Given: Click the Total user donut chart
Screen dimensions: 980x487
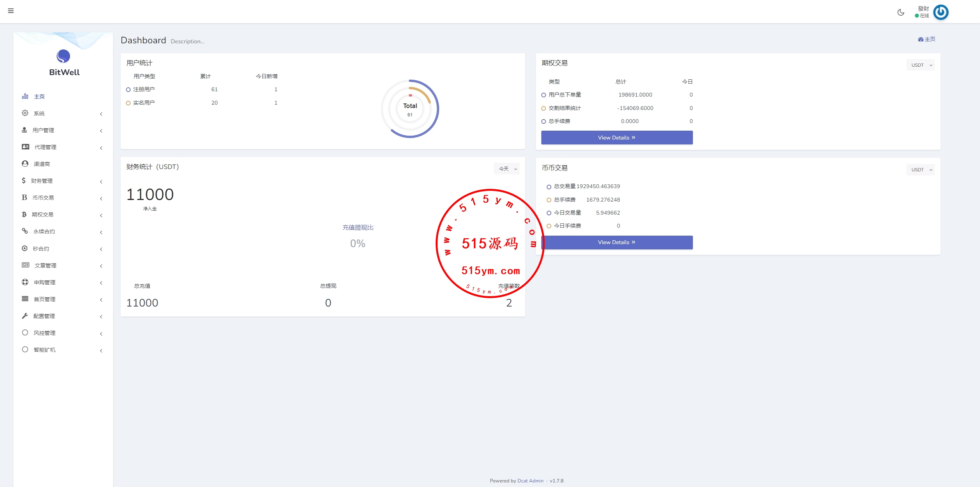Looking at the screenshot, I should coord(410,109).
